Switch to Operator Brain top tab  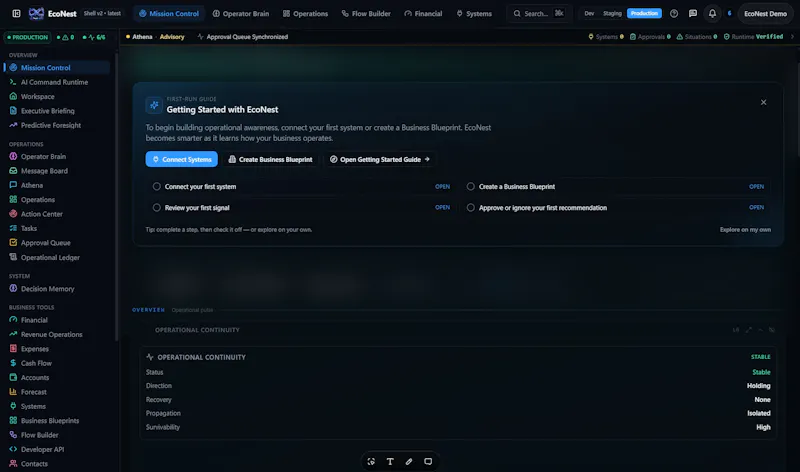point(240,14)
